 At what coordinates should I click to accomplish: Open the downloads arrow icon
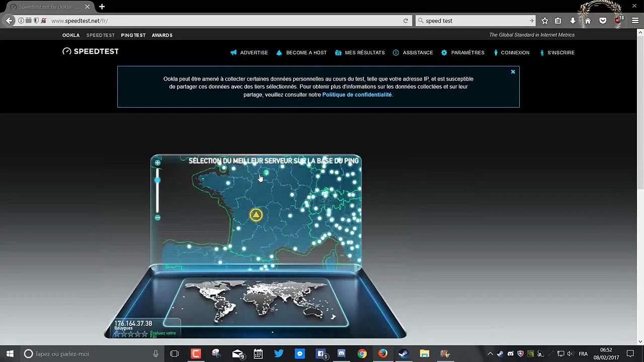click(573, 21)
